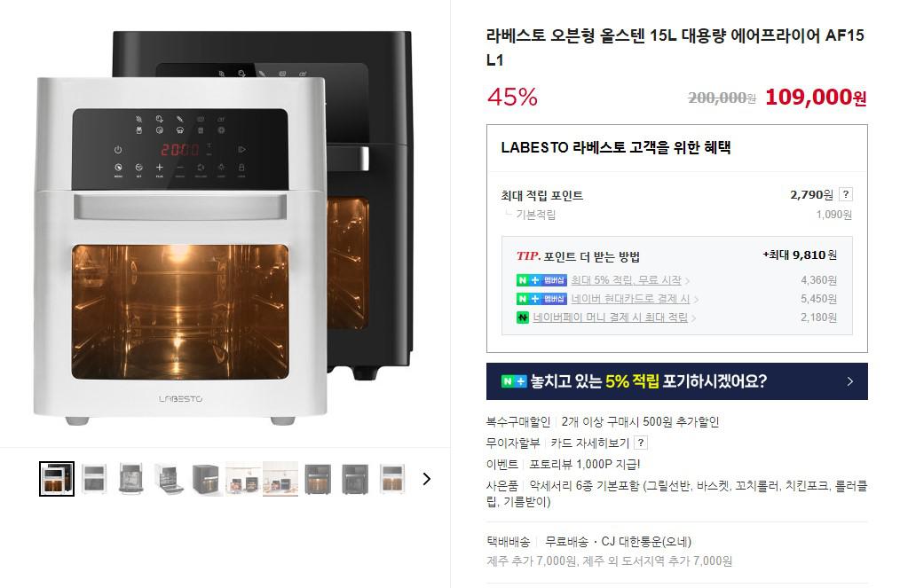900x588 pixels.
Task: Open the dark banner with its right chevron
Action: click(x=850, y=381)
